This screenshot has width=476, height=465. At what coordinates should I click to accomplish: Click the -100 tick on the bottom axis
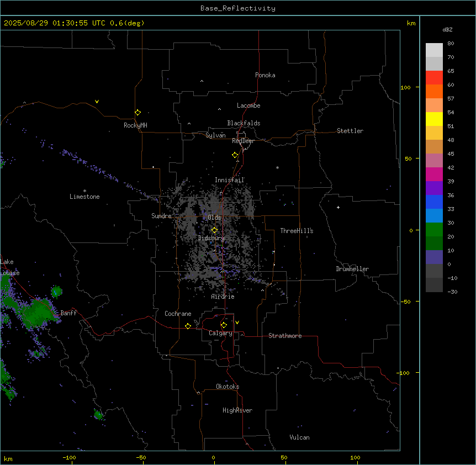tap(69, 457)
